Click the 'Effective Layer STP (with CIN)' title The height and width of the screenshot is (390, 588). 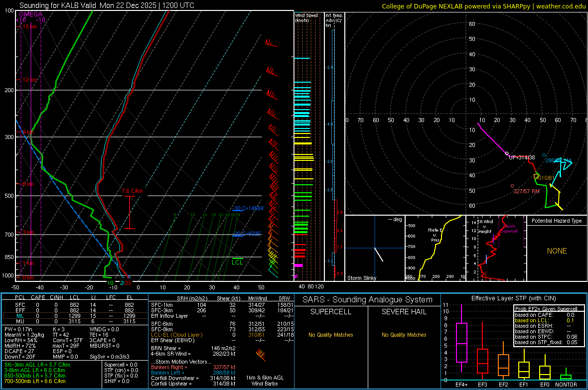[x=513, y=298]
